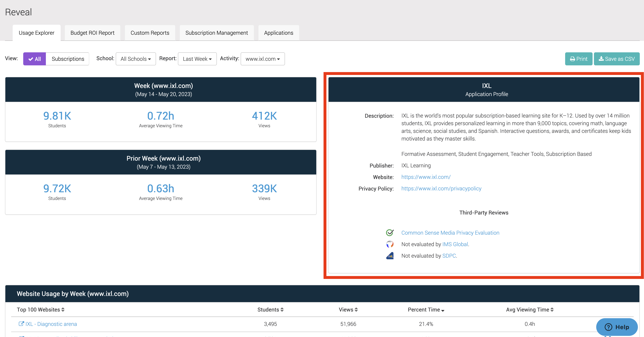The width and height of the screenshot is (644, 337).
Task: Click the A4L SDPC logo icon
Action: (390, 256)
